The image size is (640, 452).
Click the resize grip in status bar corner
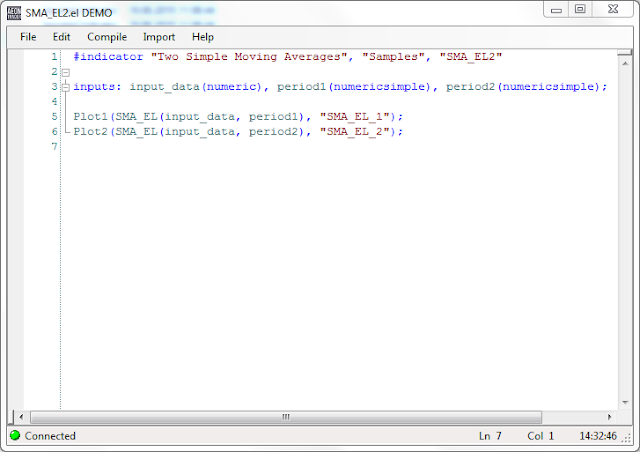point(627,438)
